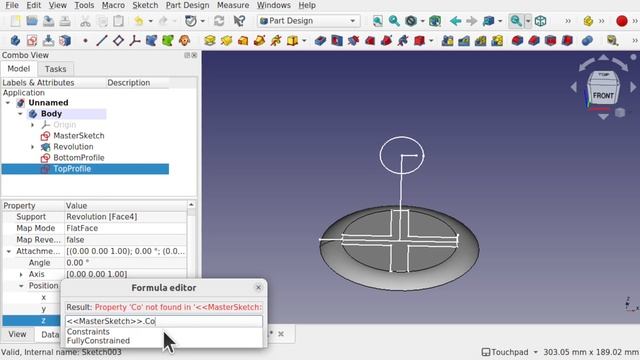This screenshot has width=640, height=360.
Task: Click the green Sub-shape binder icon
Action: (168, 40)
